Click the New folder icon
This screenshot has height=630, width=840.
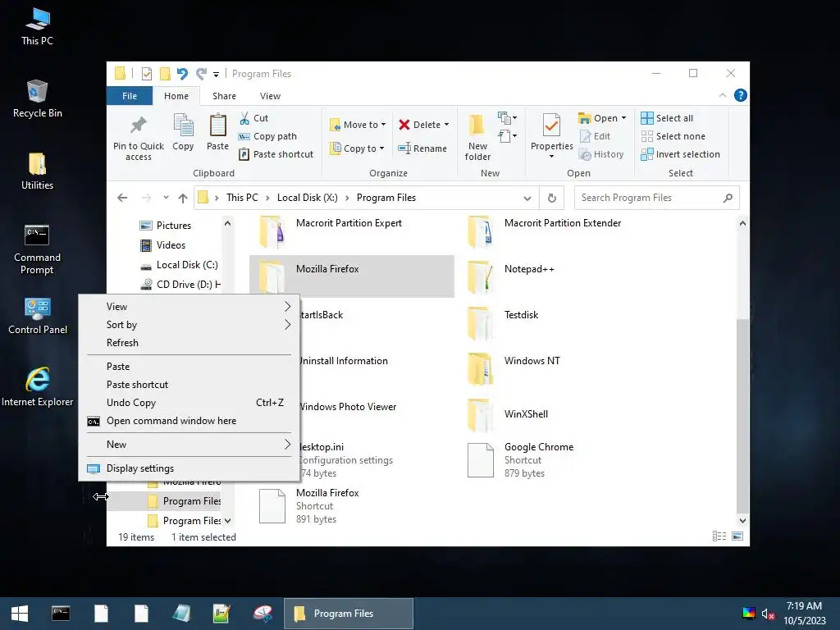[x=477, y=126]
